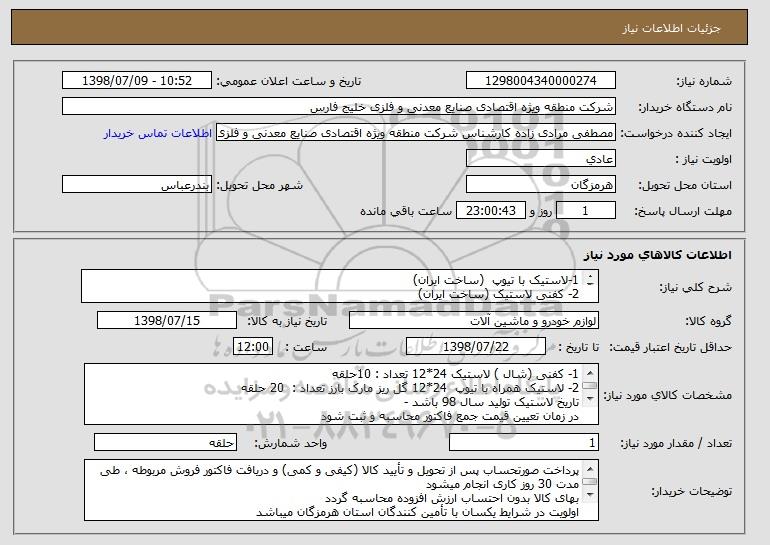Click the city field showing بندرعباس
770x545 pixels.
(x=137, y=185)
